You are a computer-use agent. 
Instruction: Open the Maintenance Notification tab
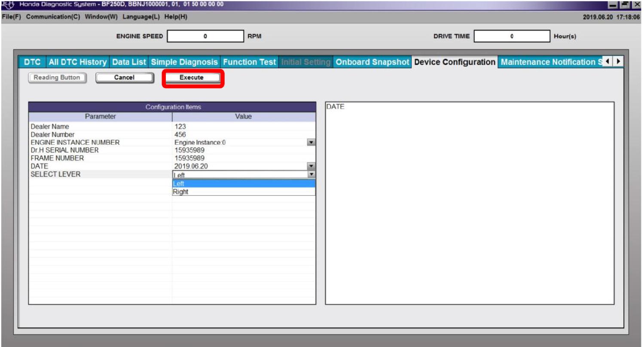coord(550,62)
